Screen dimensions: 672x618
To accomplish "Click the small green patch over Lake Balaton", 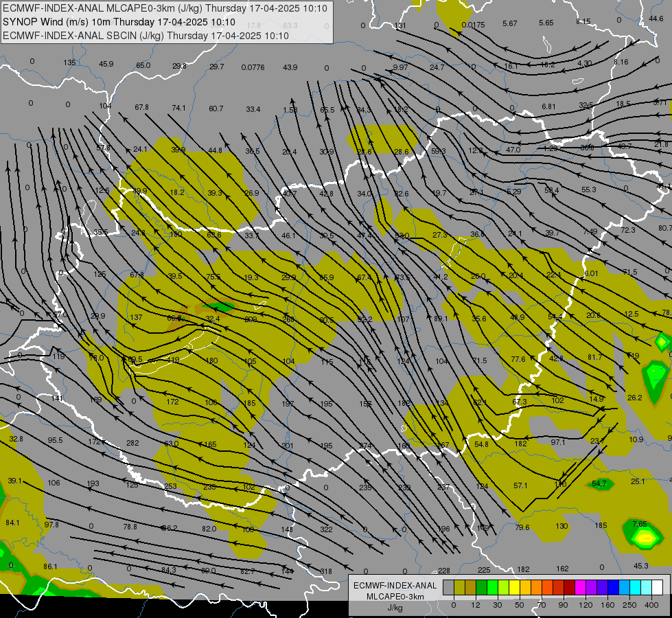I will (x=219, y=306).
